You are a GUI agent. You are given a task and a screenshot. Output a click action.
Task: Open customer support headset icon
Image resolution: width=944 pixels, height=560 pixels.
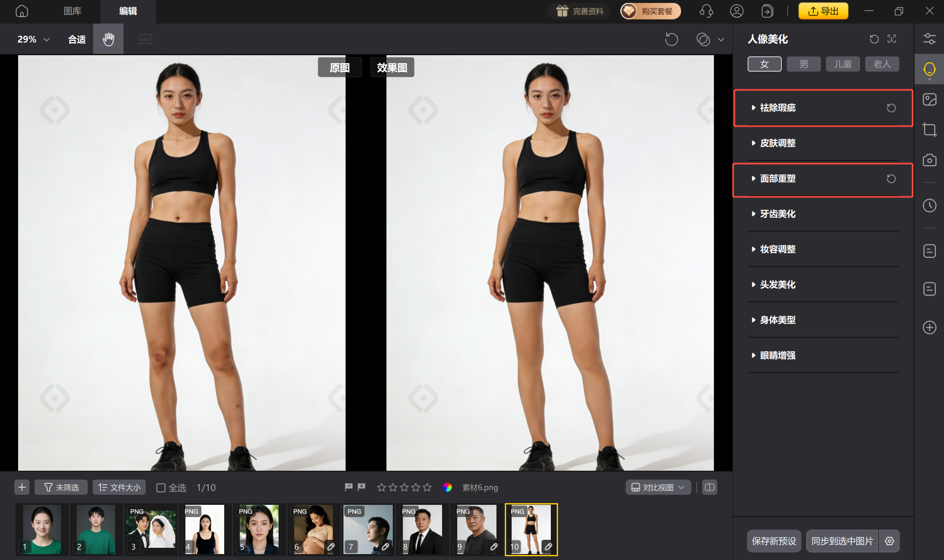click(706, 11)
